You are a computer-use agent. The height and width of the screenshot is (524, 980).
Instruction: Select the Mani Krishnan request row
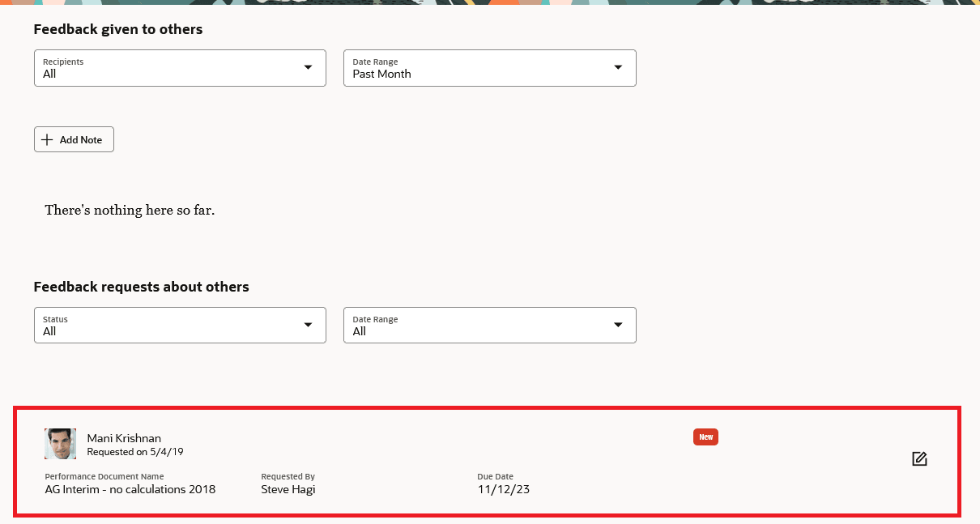click(486, 462)
